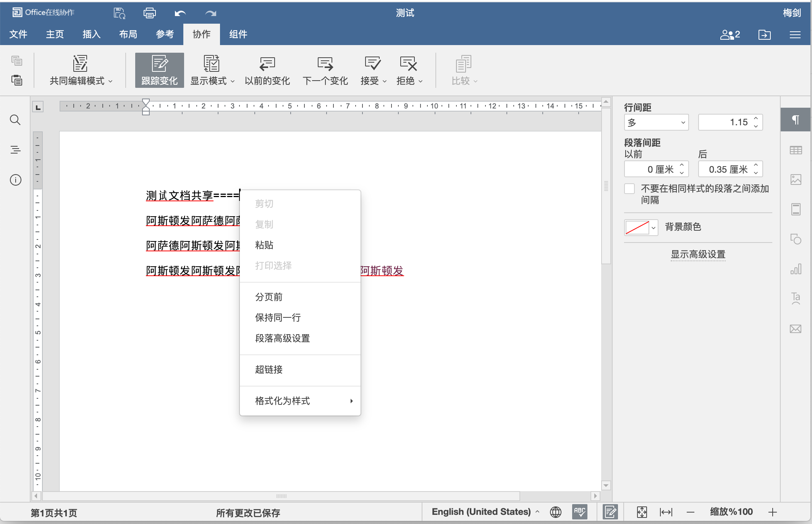
Task: Check the don't add interval between paragraphs box
Action: [x=629, y=189]
